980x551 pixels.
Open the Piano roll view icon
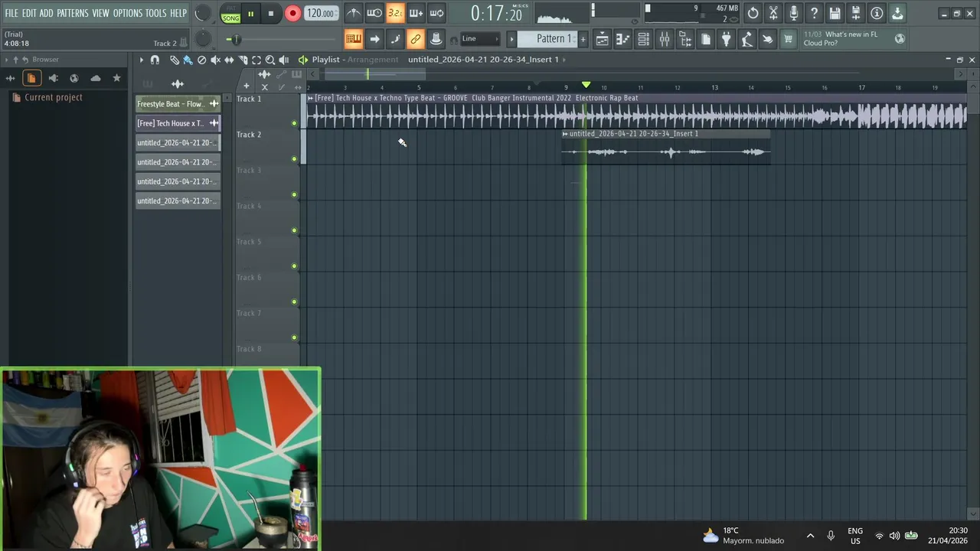tap(623, 39)
